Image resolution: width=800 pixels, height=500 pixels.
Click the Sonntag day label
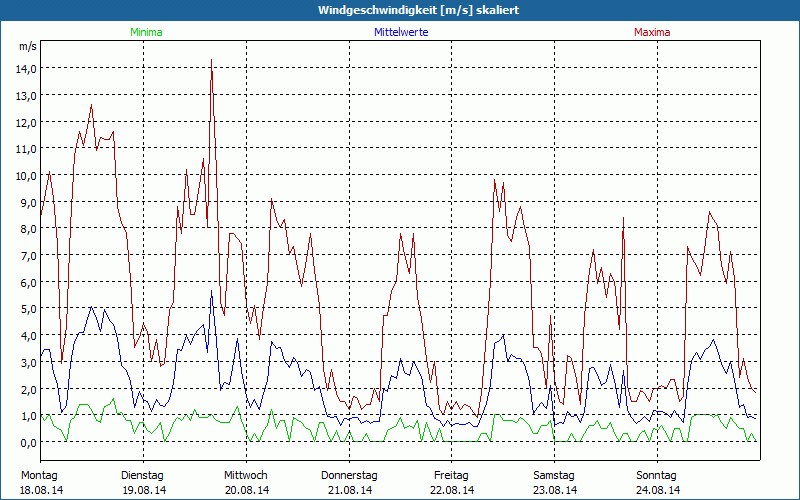tap(656, 476)
